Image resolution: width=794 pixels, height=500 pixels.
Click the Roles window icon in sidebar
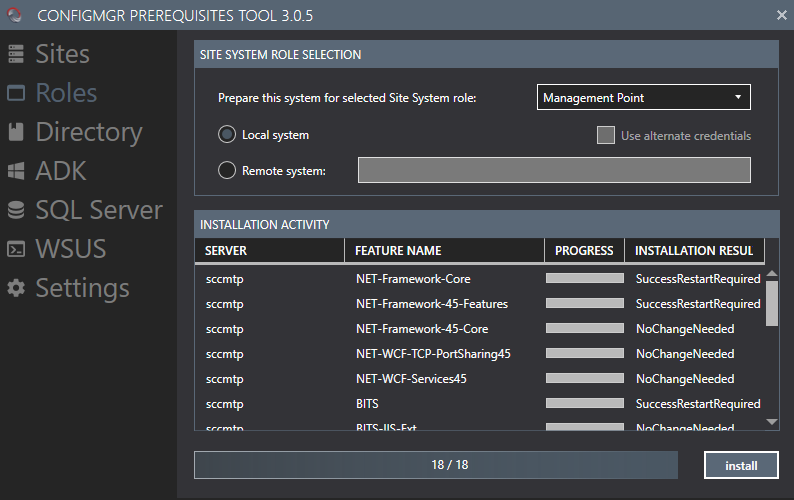click(16, 93)
